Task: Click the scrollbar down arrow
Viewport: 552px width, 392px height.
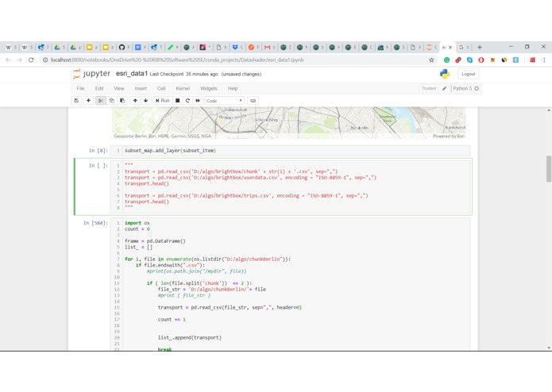Action: (x=549, y=348)
